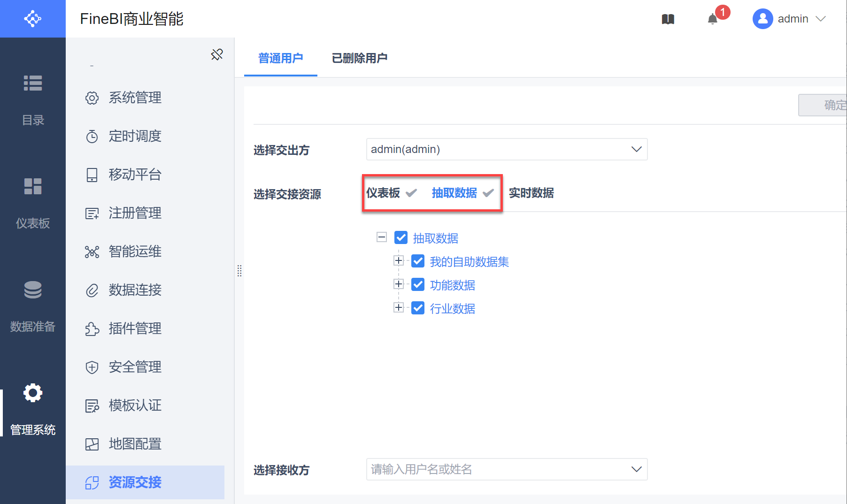Open the help book icon
Screen dimensions: 847x504
(x=668, y=19)
